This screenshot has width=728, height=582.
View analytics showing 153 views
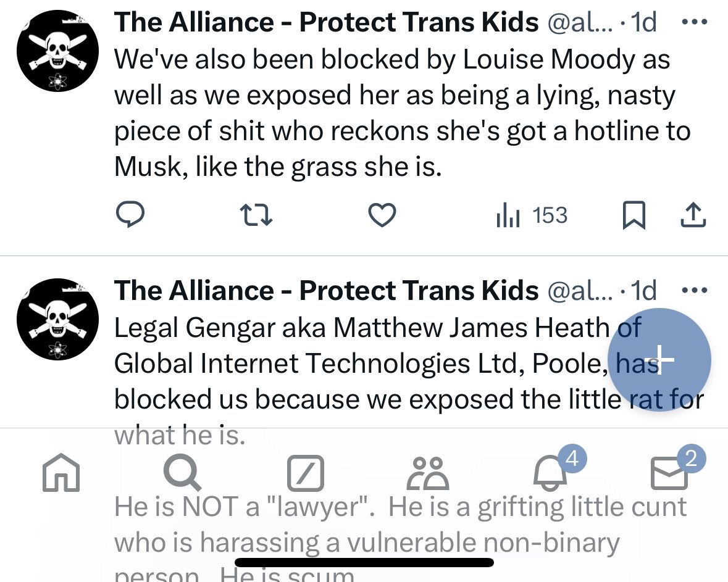pos(532,215)
